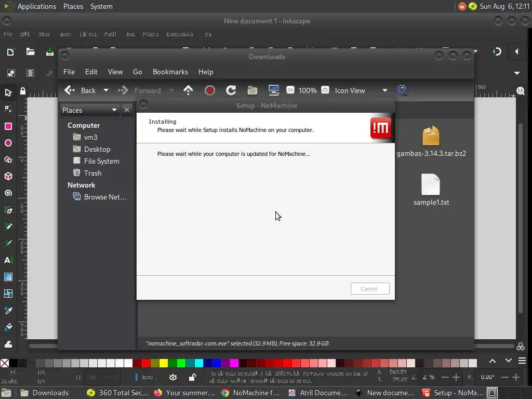532x399 pixels.
Task: Open File System in Places sidebar
Action: coord(101,161)
